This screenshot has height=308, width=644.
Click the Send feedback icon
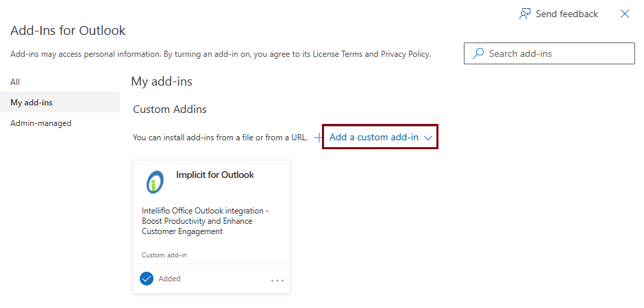pyautogui.click(x=525, y=14)
